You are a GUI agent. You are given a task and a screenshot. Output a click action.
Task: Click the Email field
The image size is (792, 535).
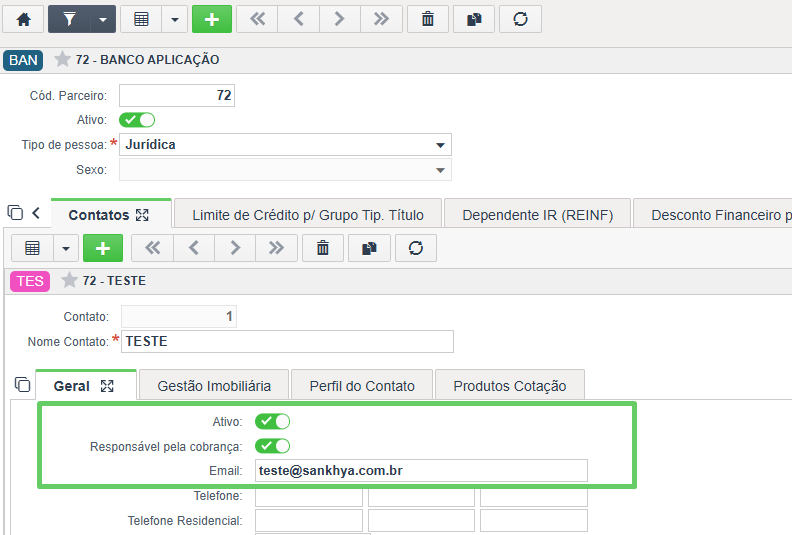[421, 470]
